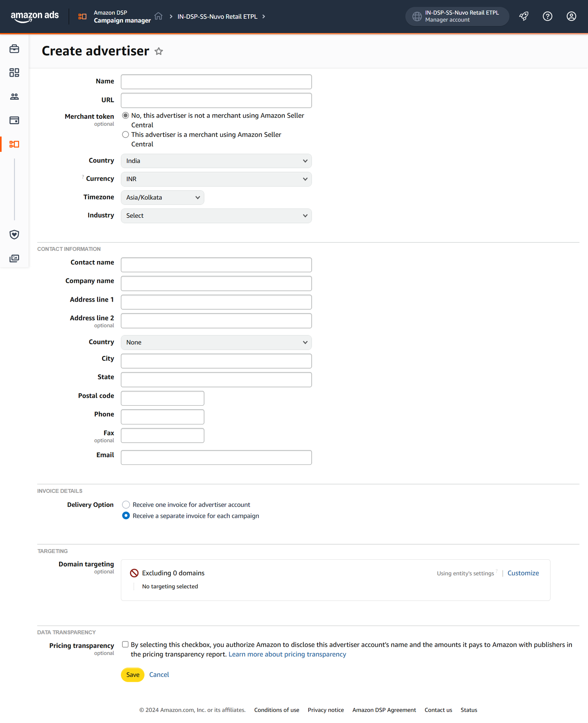Screen dimensions: 588x723
Task: Open Conditions of use footer link
Action: pyautogui.click(x=277, y=710)
